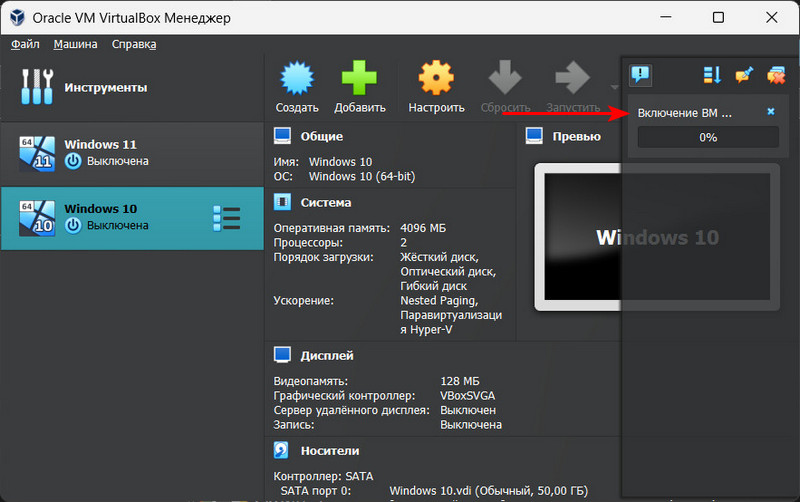Click the Видеопамять 128 МБ value
800x502 pixels.
pos(460,381)
